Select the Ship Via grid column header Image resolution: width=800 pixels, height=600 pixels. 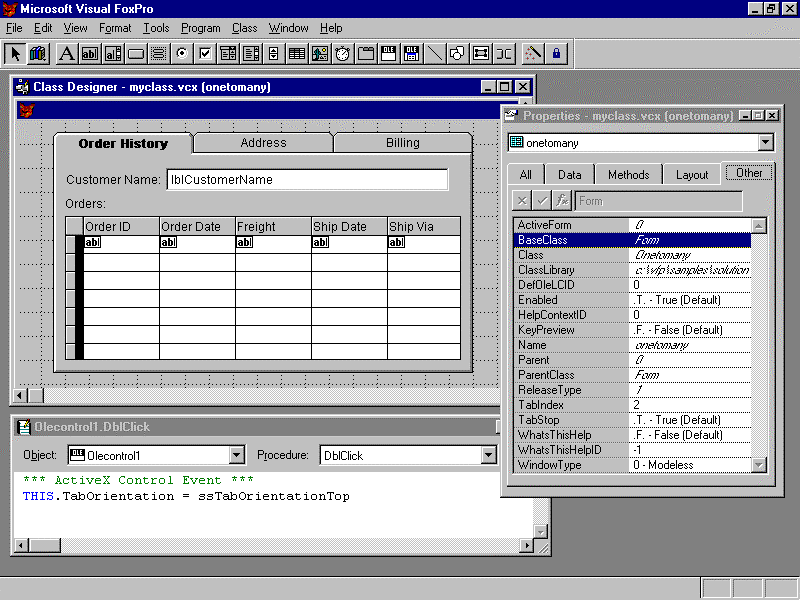[x=424, y=227]
